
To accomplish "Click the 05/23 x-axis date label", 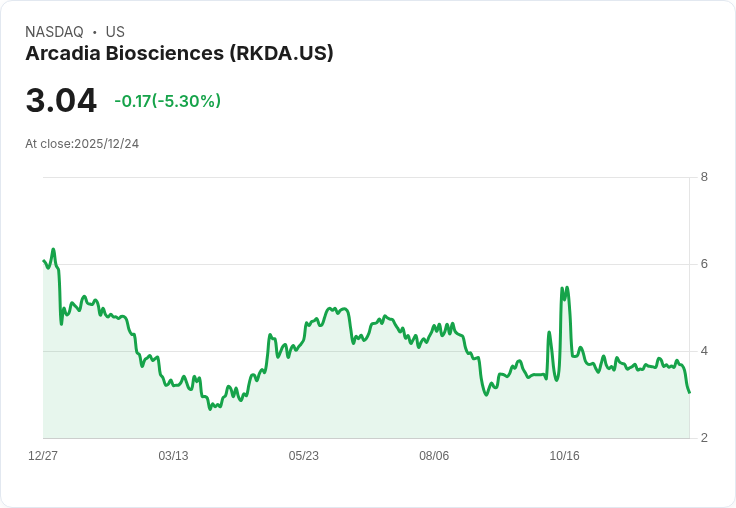I will tap(304, 456).
